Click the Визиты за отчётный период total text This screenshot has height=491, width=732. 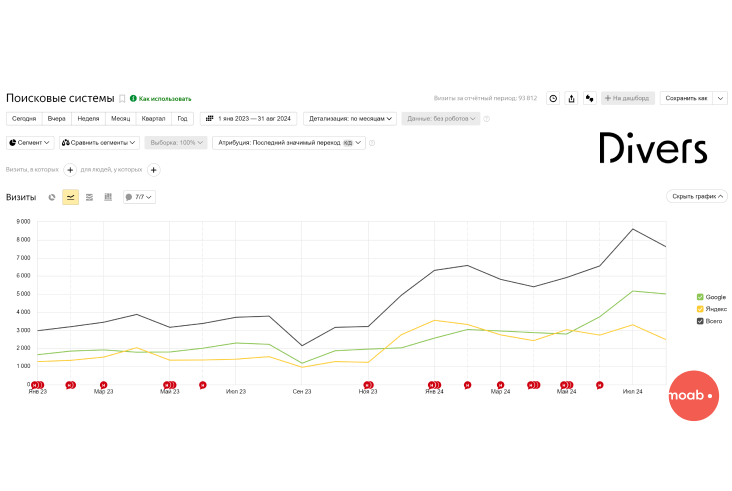[485, 98]
